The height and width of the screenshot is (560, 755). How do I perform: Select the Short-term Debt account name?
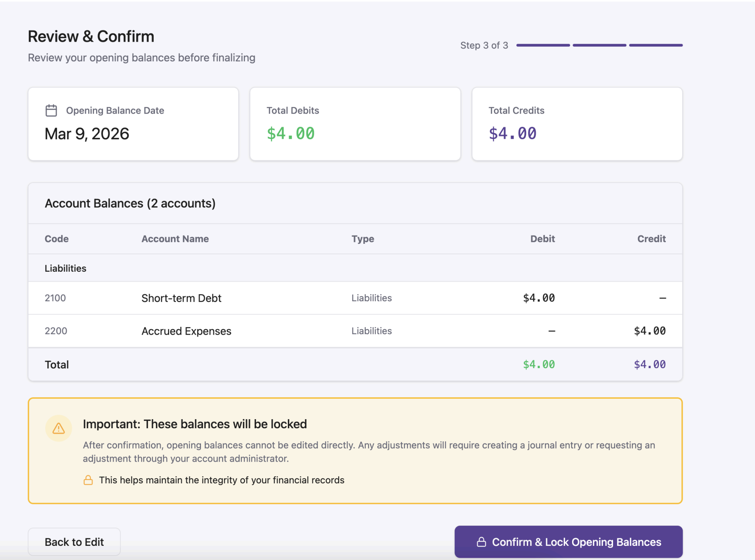click(181, 298)
